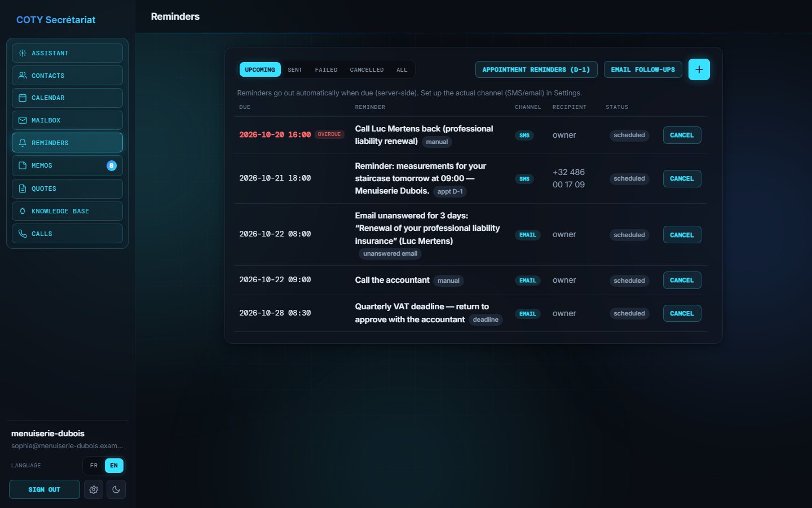This screenshot has height=508, width=812.
Task: Click the 'deadline' tag
Action: (x=486, y=319)
